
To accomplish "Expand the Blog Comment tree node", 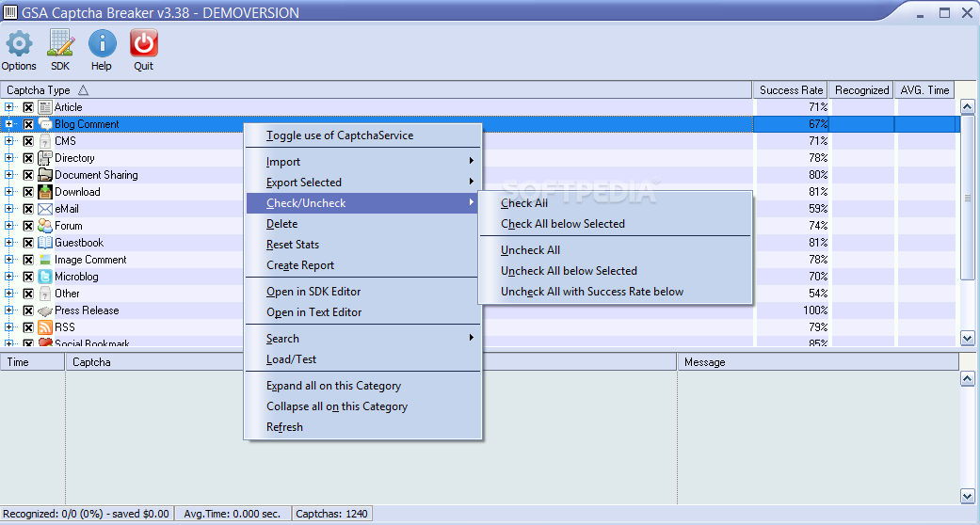I will tap(8, 124).
